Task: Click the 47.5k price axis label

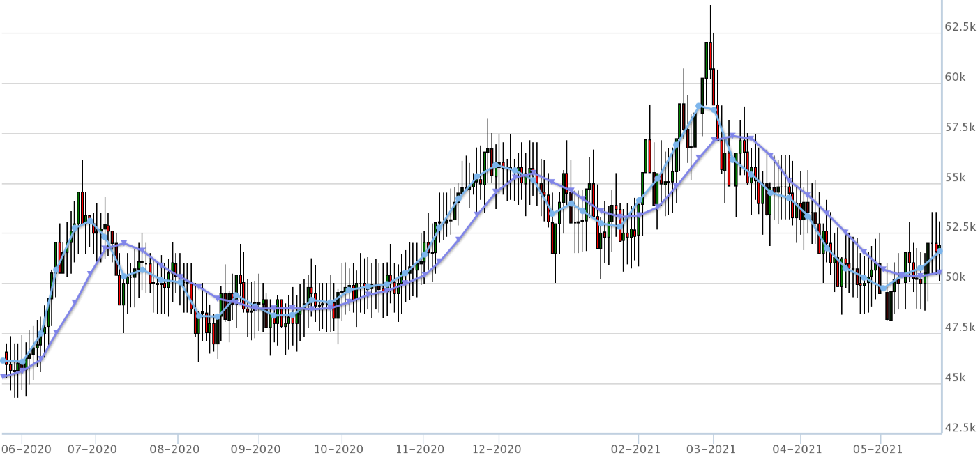Action: 960,327
